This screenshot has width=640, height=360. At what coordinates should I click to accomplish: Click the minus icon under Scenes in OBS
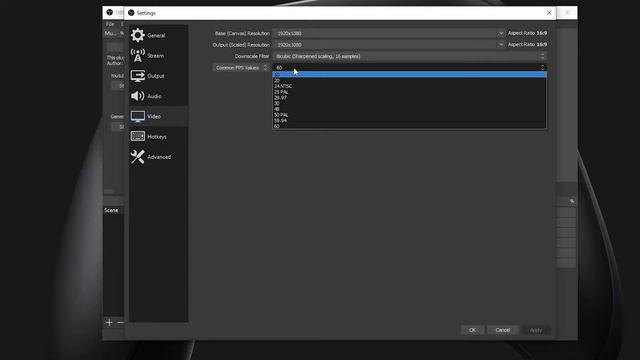point(120,322)
